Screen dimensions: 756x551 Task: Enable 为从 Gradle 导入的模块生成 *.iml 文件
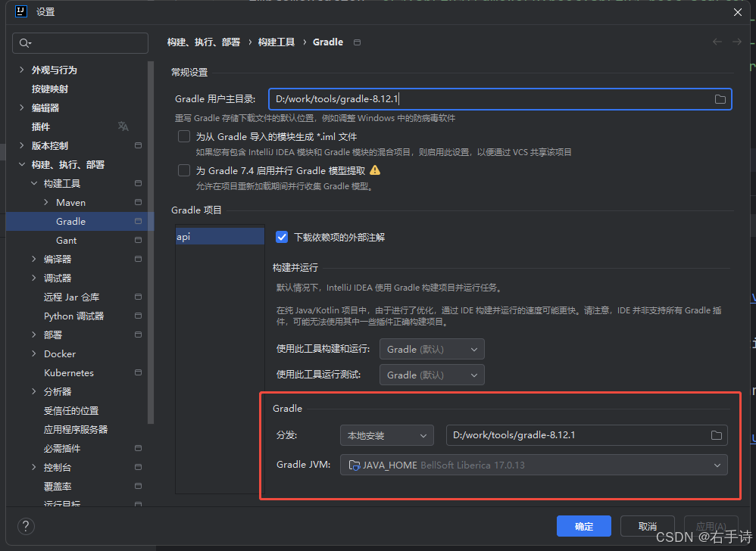click(183, 136)
